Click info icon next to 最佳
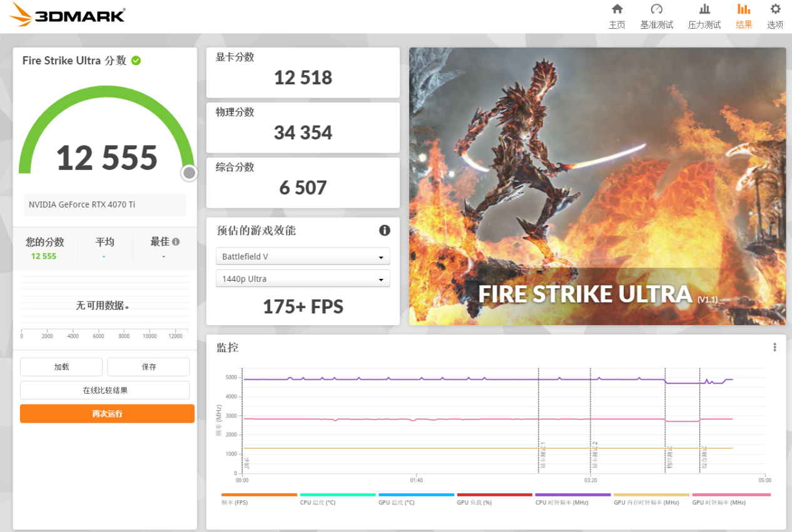 176,242
